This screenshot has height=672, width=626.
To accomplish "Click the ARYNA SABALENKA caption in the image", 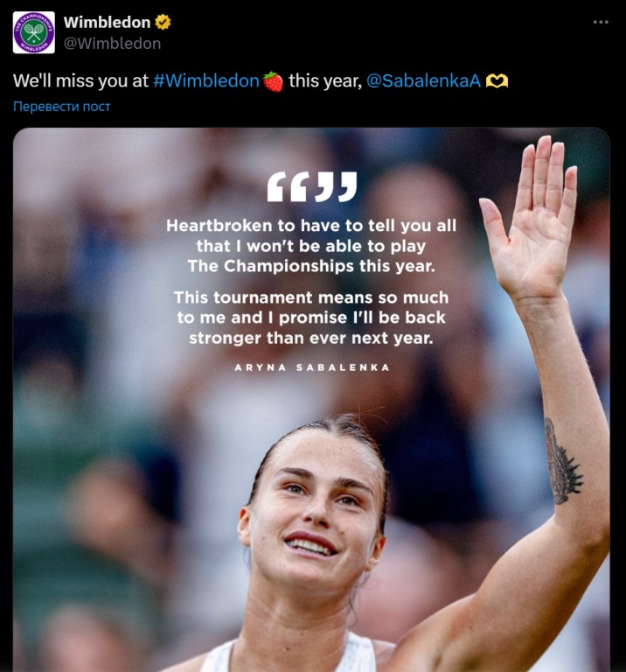I will pos(313,367).
